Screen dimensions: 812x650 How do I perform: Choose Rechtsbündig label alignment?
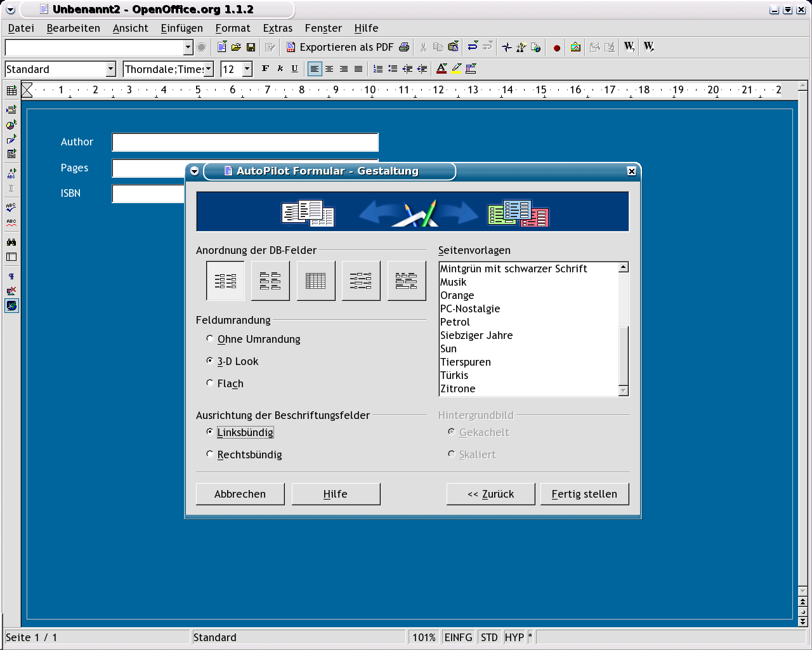click(210, 454)
